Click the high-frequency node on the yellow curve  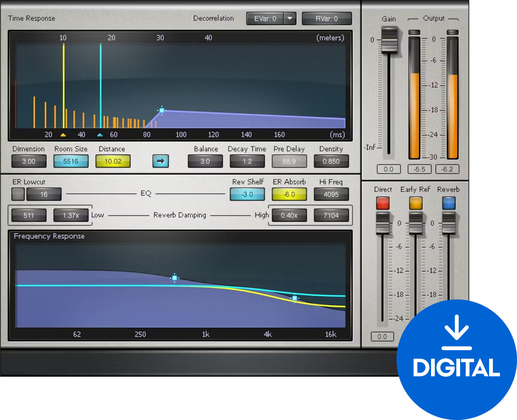tap(294, 298)
